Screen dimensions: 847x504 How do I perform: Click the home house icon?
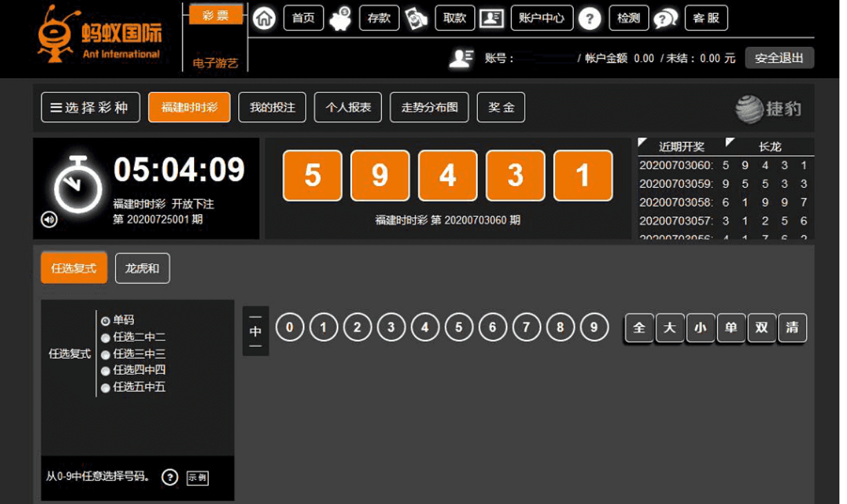264,19
